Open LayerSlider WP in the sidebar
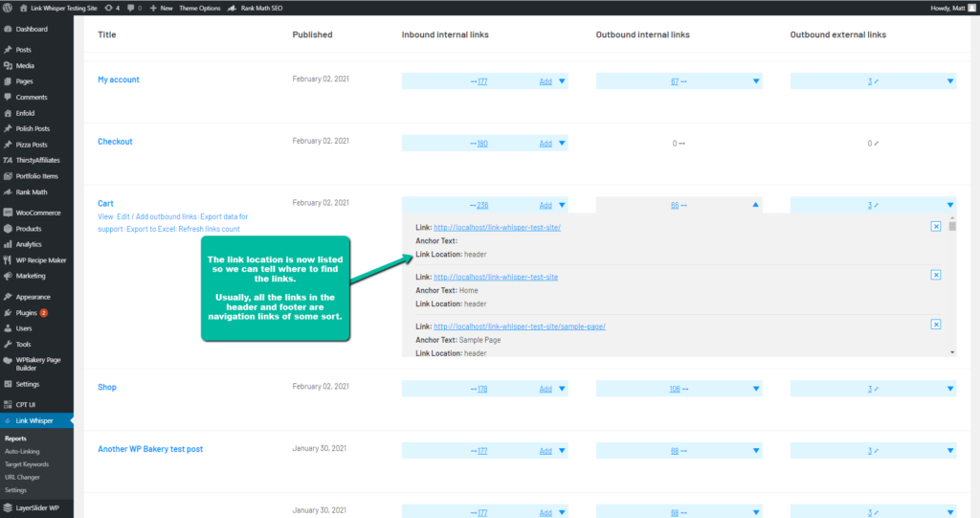980x518 pixels. (36, 508)
